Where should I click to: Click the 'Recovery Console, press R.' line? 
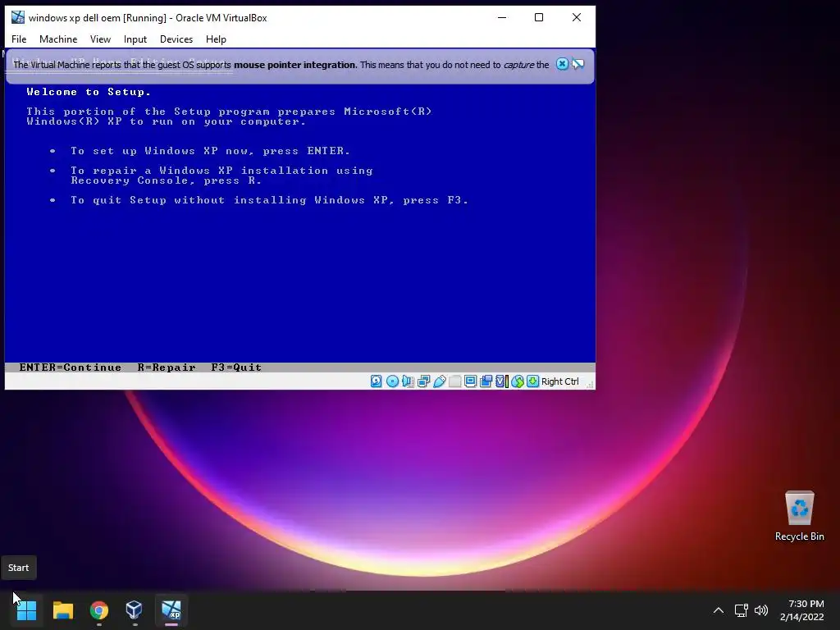click(x=166, y=180)
